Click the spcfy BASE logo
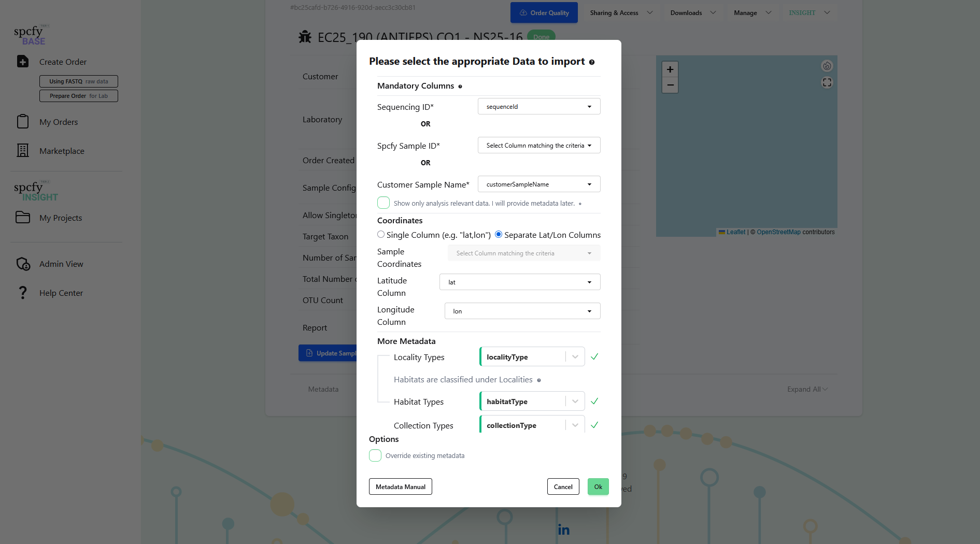The height and width of the screenshot is (544, 980). coord(31,35)
